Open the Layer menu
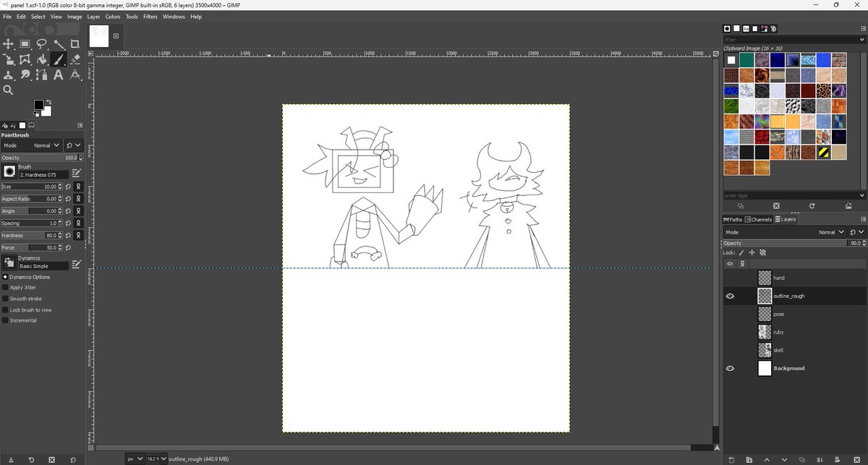Image resolution: width=868 pixels, height=465 pixels. [93, 17]
